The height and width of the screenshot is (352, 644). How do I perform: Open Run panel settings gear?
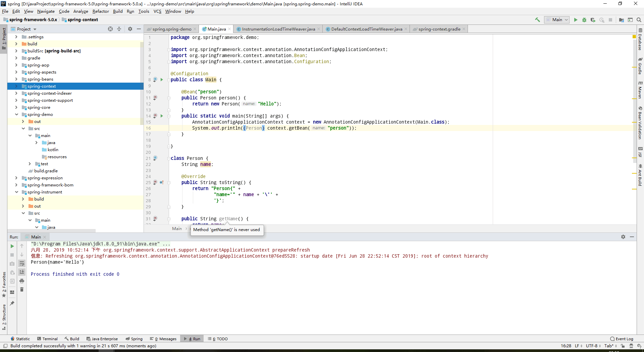point(623,237)
